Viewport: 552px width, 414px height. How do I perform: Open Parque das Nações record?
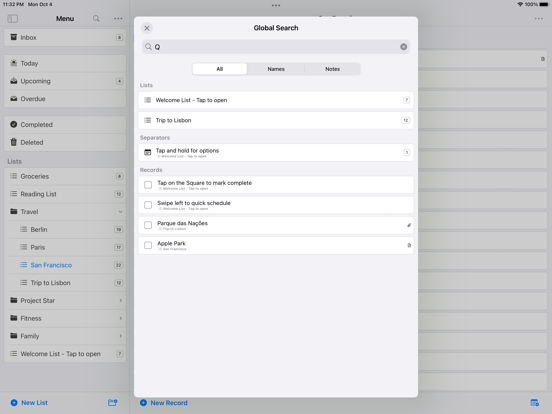click(276, 225)
